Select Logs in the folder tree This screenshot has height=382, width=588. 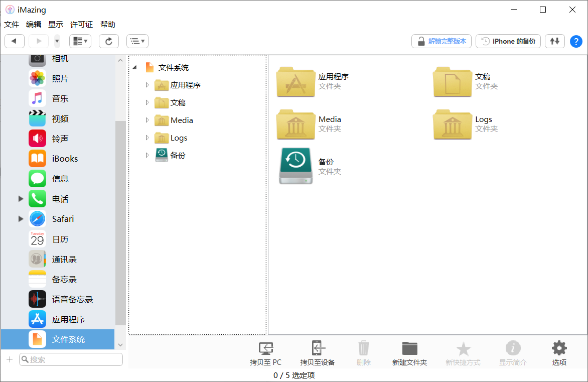pyautogui.click(x=171, y=138)
